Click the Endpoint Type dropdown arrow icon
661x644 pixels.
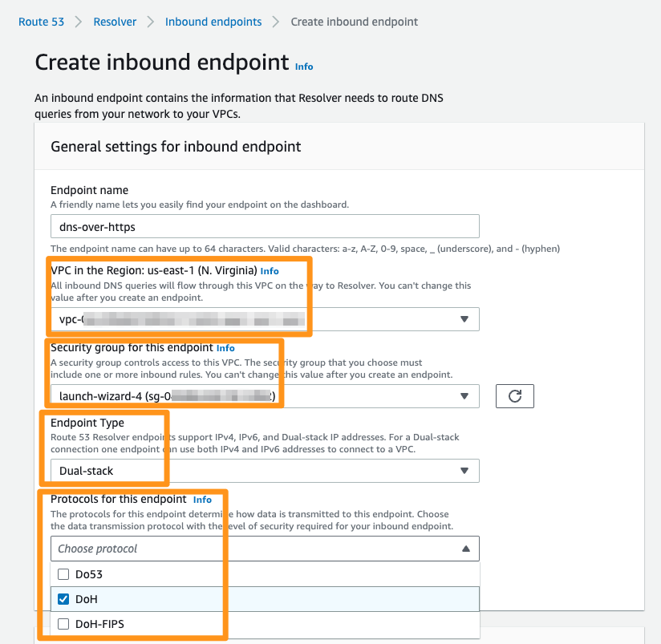point(464,471)
